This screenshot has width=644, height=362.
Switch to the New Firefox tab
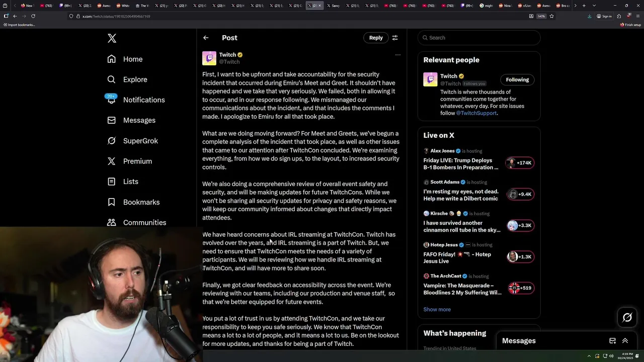26,6
